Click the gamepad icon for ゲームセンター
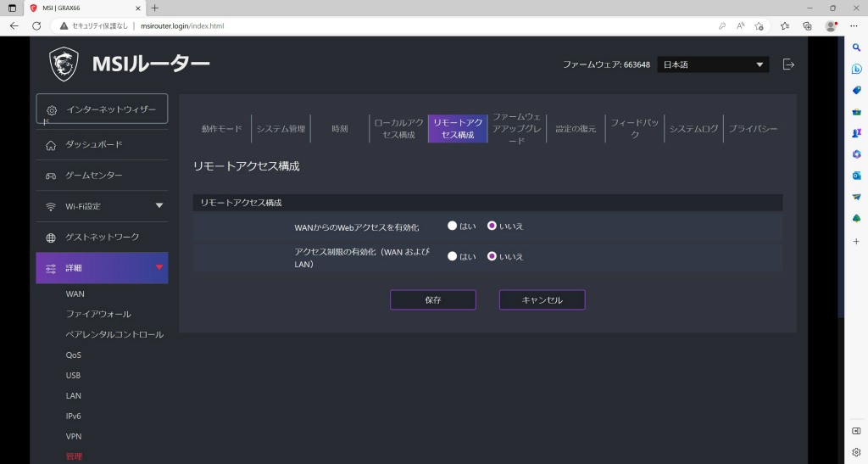Image resolution: width=868 pixels, height=464 pixels. [x=51, y=176]
